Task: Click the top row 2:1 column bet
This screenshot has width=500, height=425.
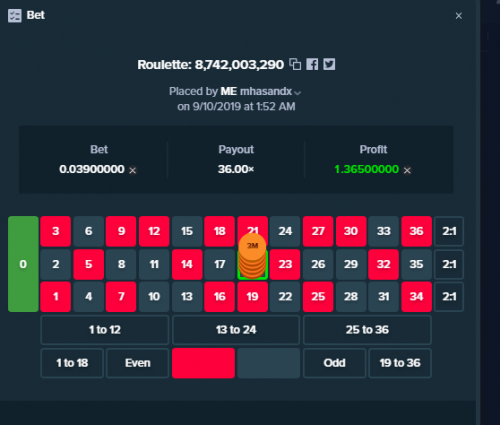Action: click(449, 231)
